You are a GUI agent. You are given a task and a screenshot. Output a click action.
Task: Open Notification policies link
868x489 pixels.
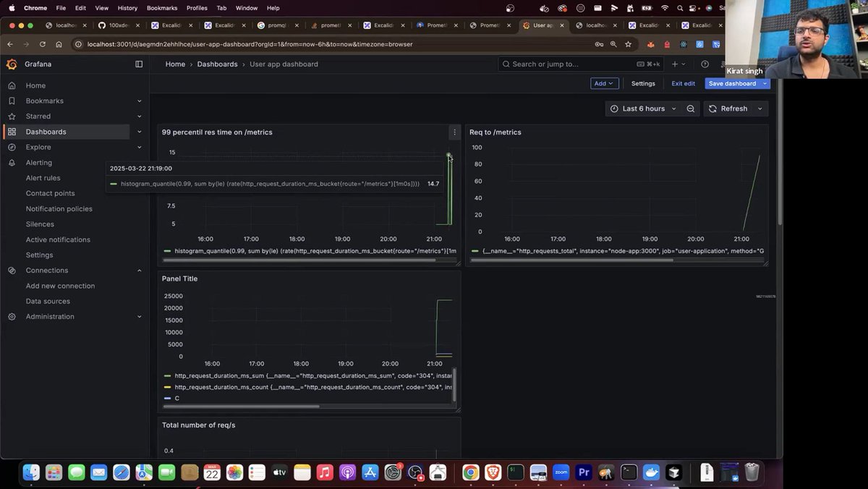(59, 209)
